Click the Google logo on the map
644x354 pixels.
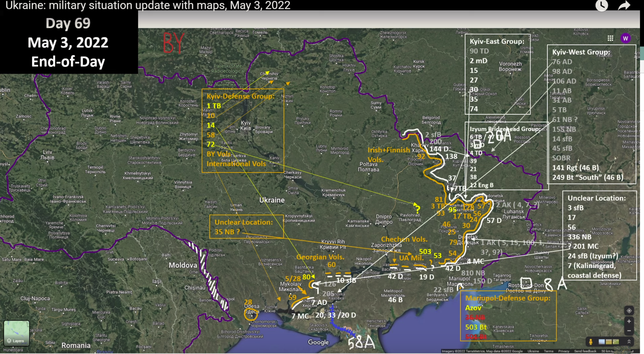click(318, 342)
